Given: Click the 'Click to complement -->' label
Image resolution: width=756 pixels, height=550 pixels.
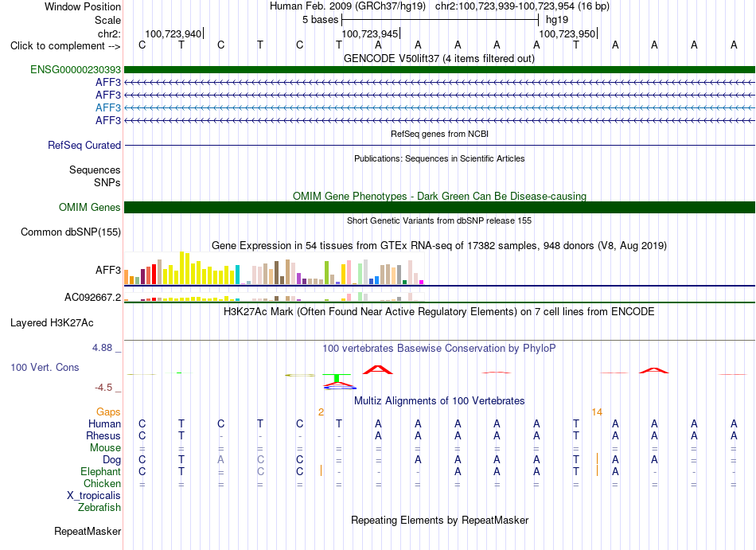Looking at the screenshot, I should click(65, 46).
